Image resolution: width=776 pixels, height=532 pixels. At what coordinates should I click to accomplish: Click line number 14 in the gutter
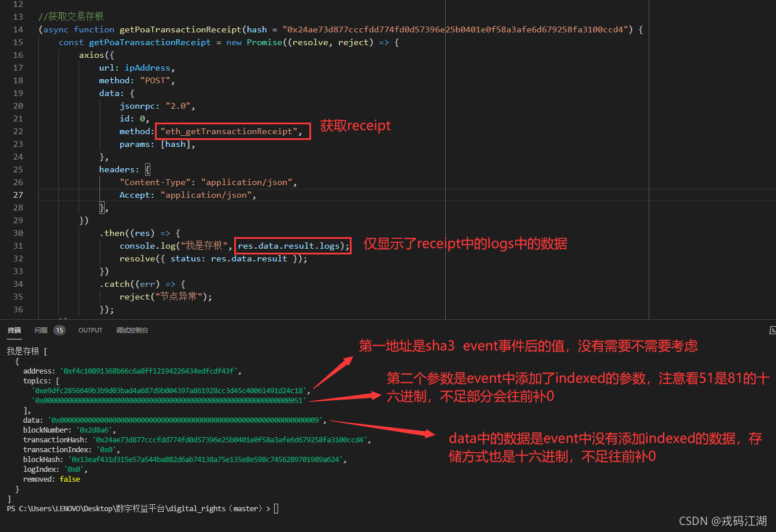[18, 29]
